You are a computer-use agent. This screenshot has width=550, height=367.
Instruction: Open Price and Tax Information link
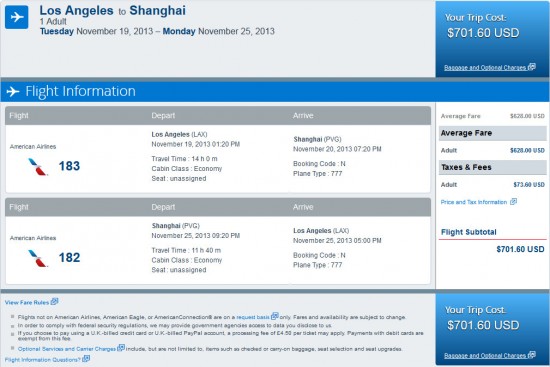pyautogui.click(x=474, y=202)
